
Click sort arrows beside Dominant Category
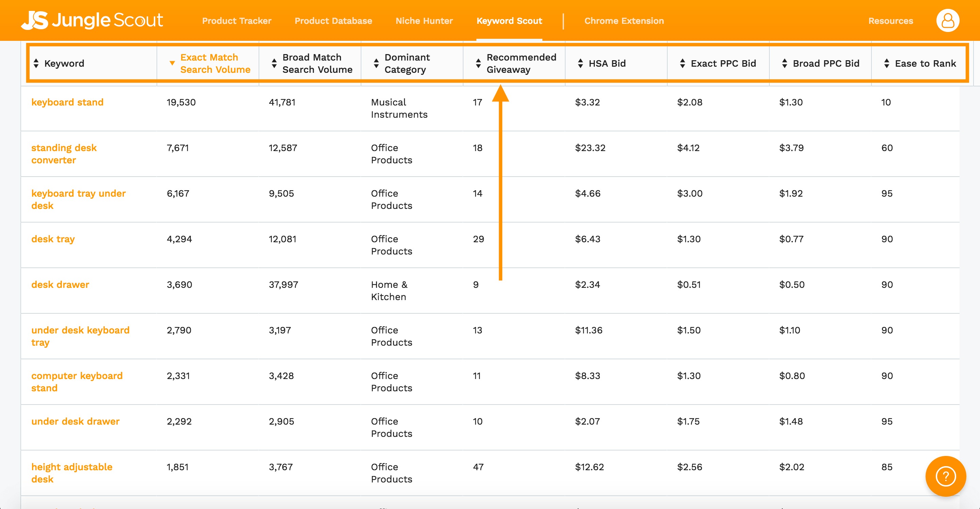click(x=376, y=63)
